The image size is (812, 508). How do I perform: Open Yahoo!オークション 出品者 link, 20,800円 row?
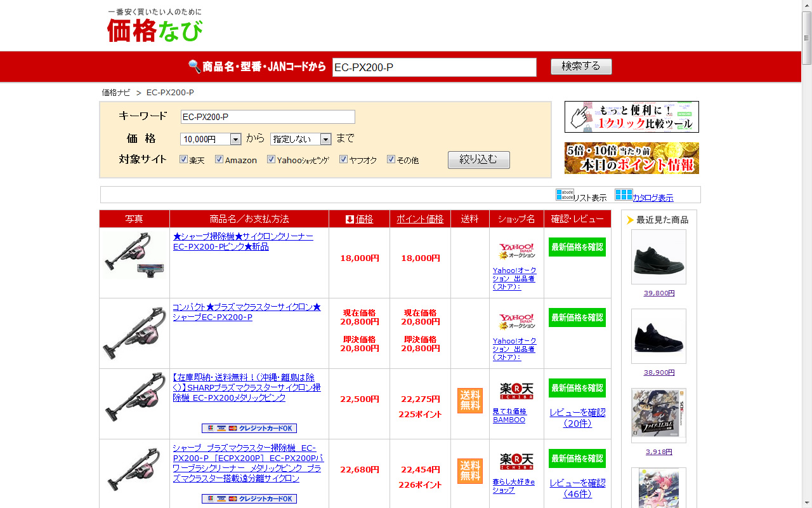(x=514, y=349)
